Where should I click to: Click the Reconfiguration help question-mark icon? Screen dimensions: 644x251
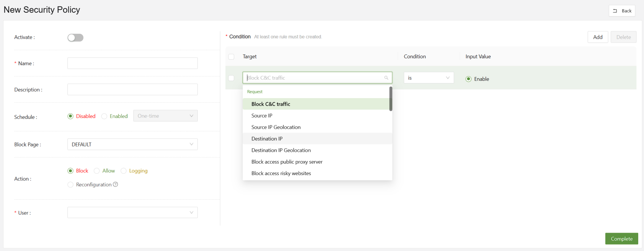click(x=115, y=184)
